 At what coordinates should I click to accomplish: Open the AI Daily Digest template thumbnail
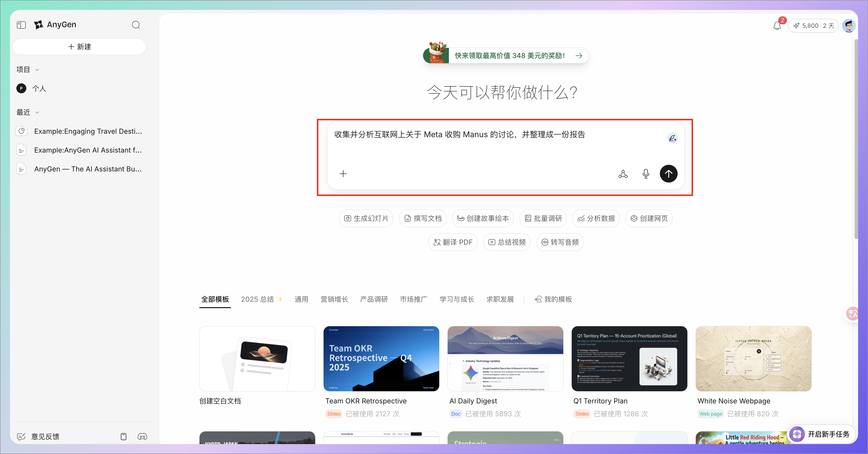505,358
